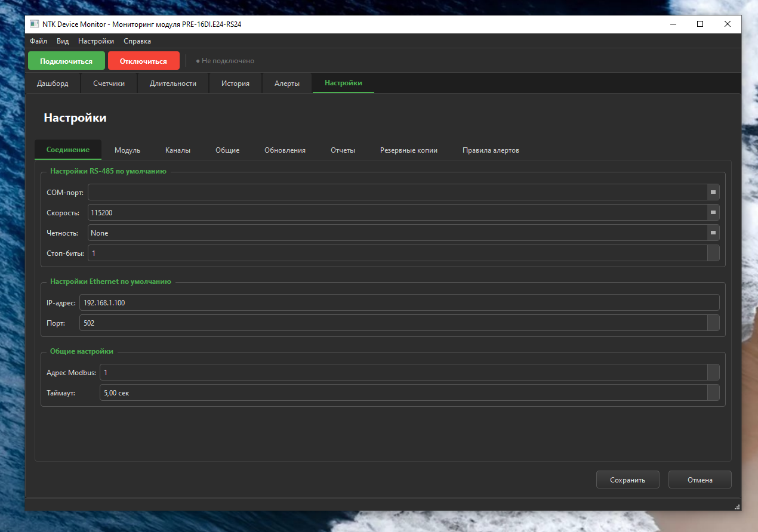The image size is (758, 532).
Task: Click the 'Не подключено' status text
Action: (225, 61)
